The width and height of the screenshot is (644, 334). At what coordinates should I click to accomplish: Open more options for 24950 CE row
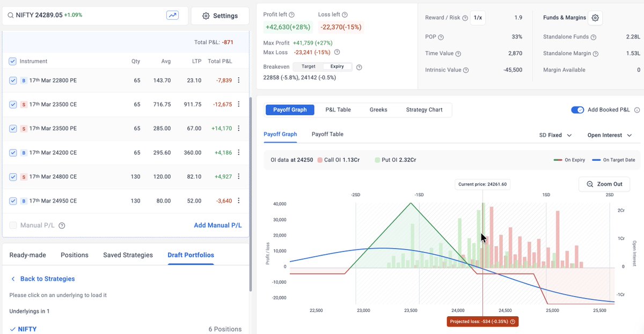pos(239,201)
